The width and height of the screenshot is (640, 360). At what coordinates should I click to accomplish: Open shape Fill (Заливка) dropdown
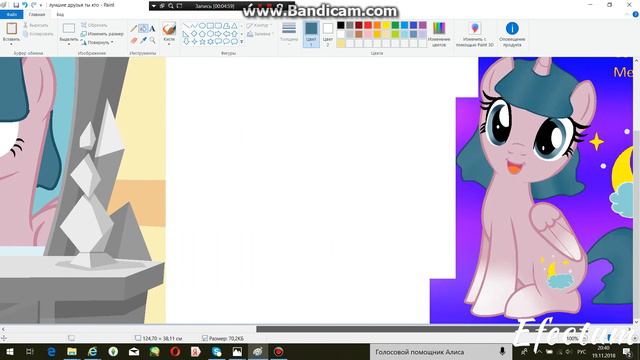tap(260, 34)
